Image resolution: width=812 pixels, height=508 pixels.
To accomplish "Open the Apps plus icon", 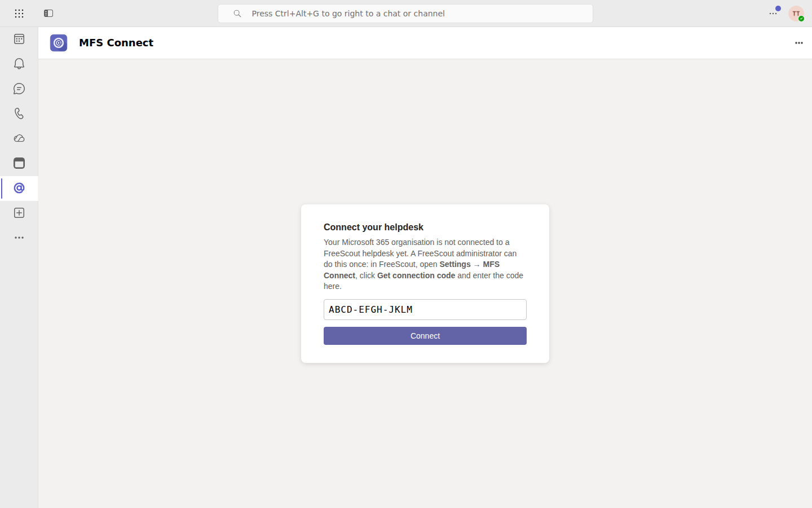I will [19, 213].
